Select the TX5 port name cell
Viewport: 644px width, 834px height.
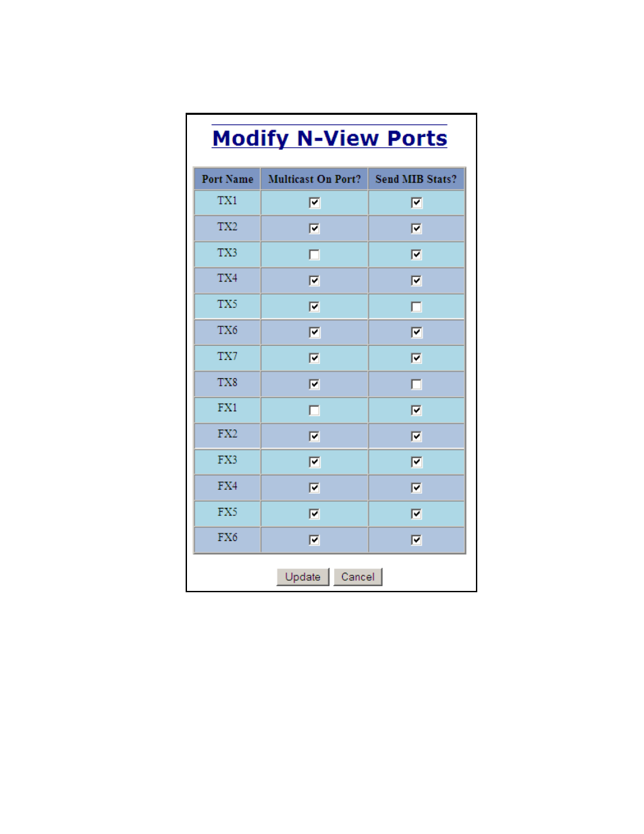(x=227, y=307)
